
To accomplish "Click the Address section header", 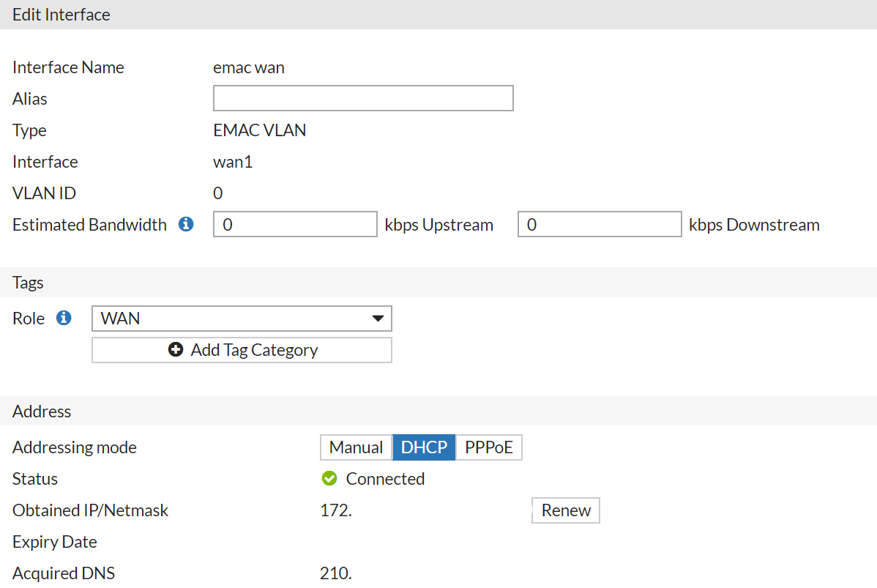I will pyautogui.click(x=42, y=412).
